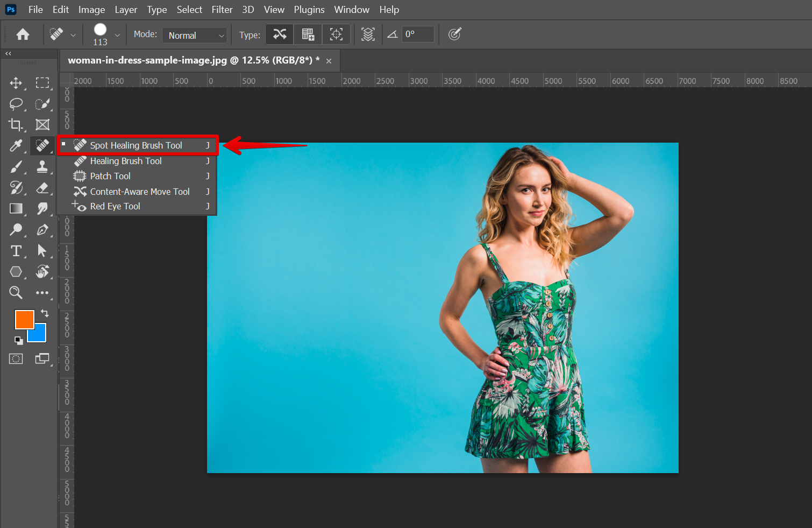The height and width of the screenshot is (528, 812).
Task: Open the Filter menu
Action: [222, 10]
